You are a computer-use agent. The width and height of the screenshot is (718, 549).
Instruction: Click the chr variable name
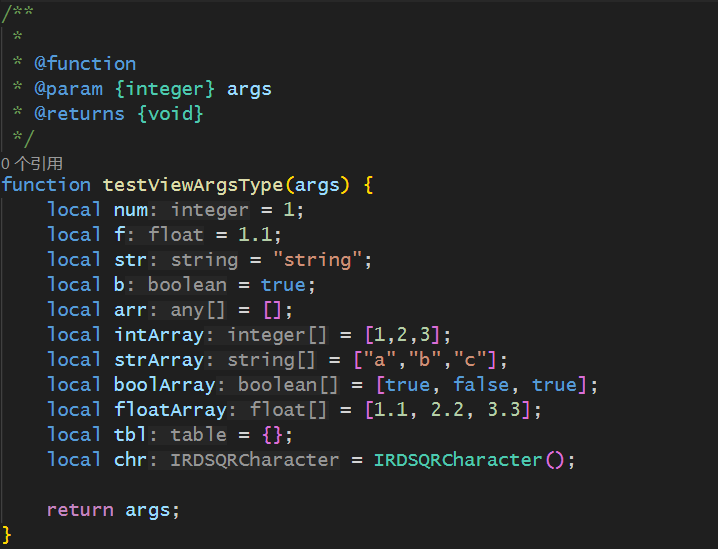point(131,460)
